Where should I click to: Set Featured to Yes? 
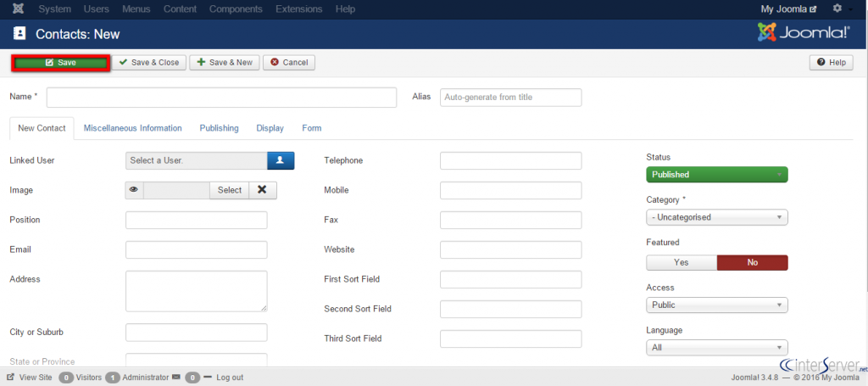(x=682, y=262)
